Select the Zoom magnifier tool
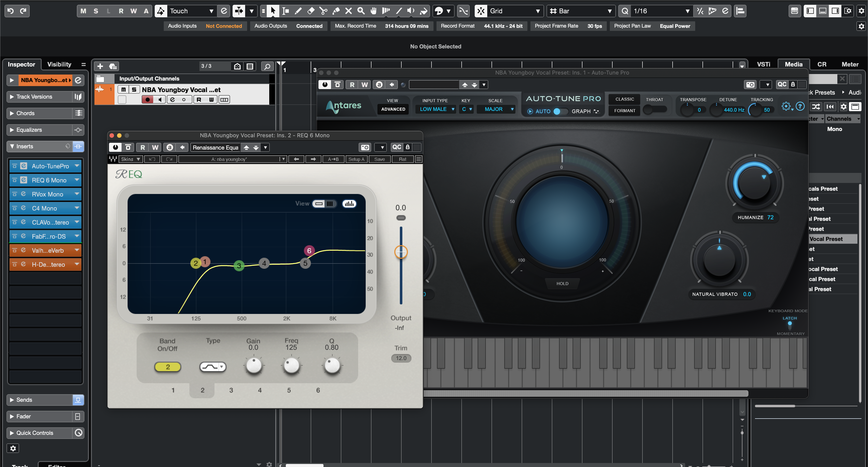This screenshot has height=467, width=868. click(x=361, y=11)
